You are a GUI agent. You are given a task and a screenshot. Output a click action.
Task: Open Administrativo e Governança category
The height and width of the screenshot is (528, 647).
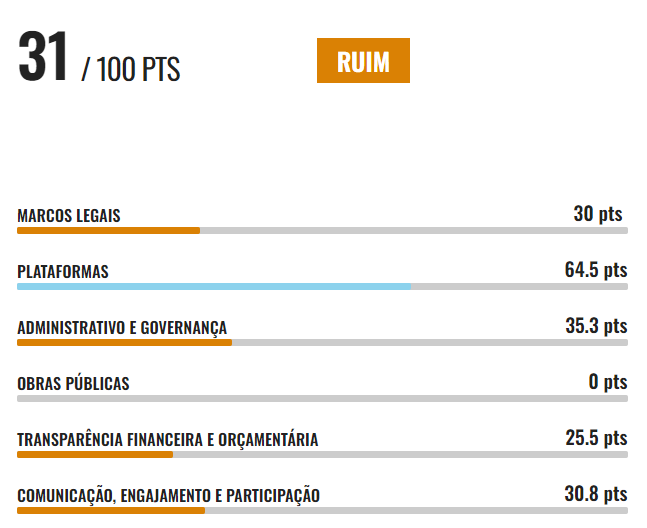click(x=122, y=328)
